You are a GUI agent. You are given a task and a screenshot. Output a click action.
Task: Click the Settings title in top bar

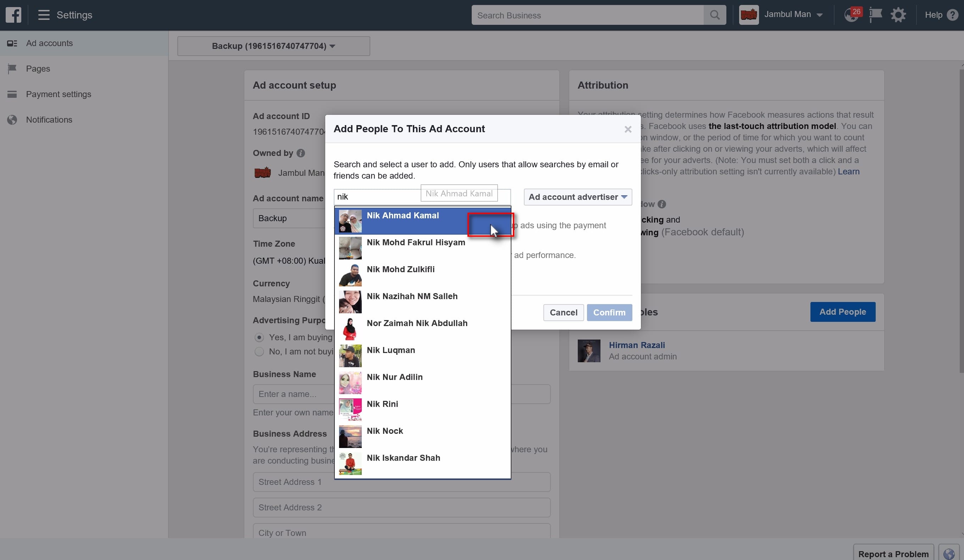pos(74,15)
